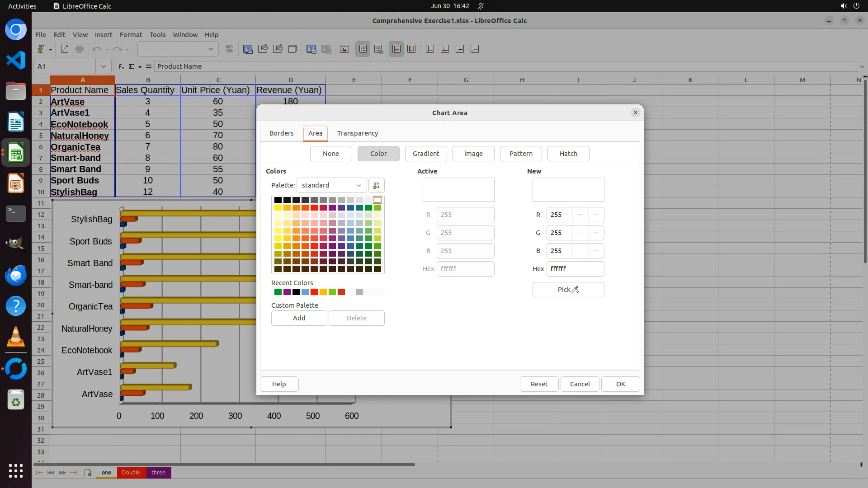Viewport: 868px width, 488px height.
Task: Open the Name Box A1 dropdown arrow
Action: pos(104,66)
